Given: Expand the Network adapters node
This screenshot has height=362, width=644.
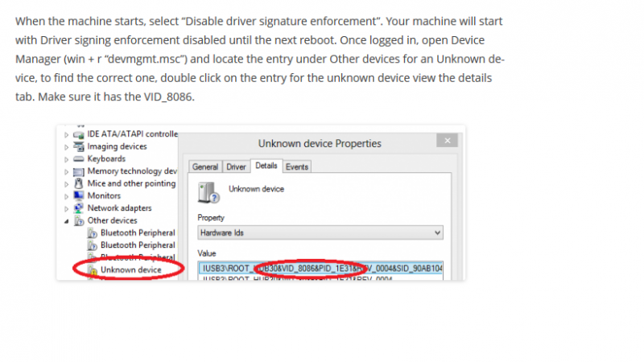Looking at the screenshot, I should point(67,208).
